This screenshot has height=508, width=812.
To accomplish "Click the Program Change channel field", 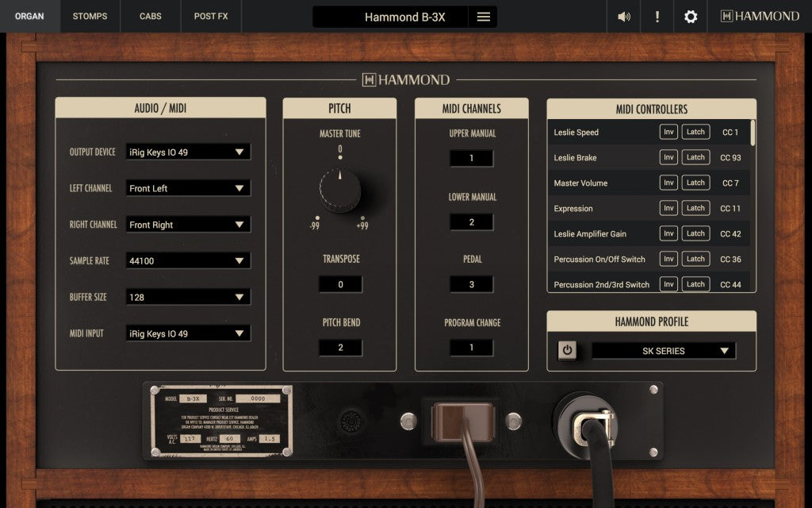I will click(x=471, y=348).
